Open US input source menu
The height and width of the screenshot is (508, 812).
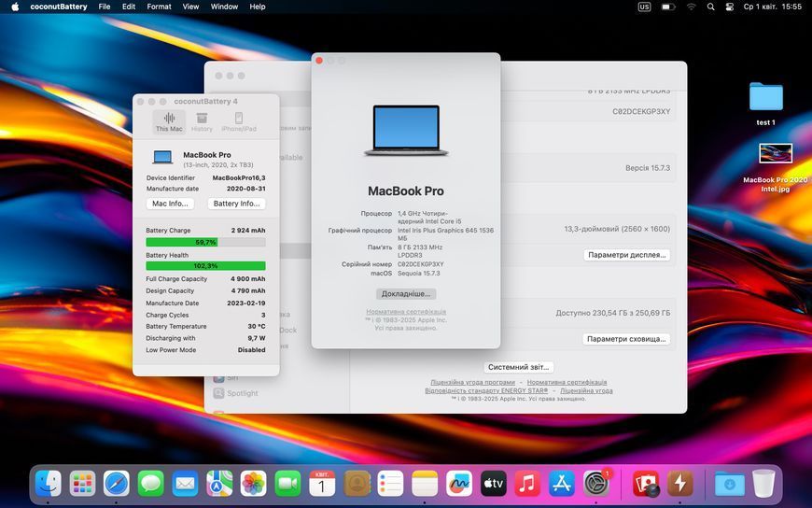tap(644, 7)
